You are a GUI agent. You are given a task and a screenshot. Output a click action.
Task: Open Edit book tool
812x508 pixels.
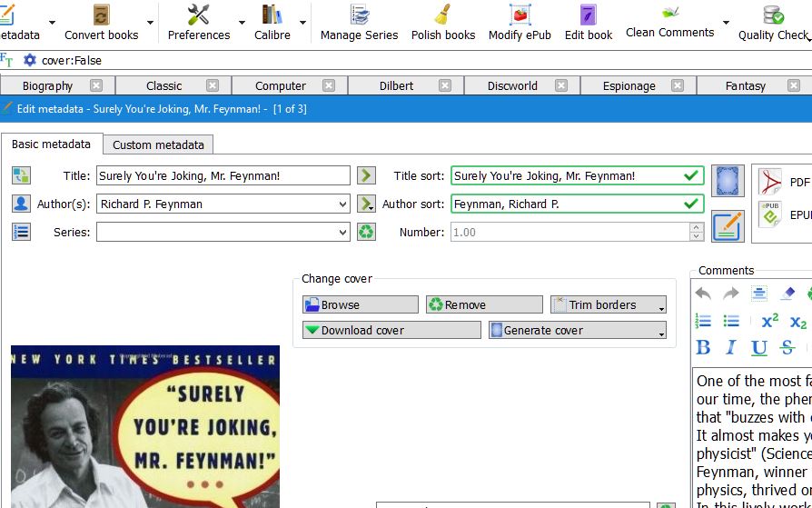tap(589, 23)
